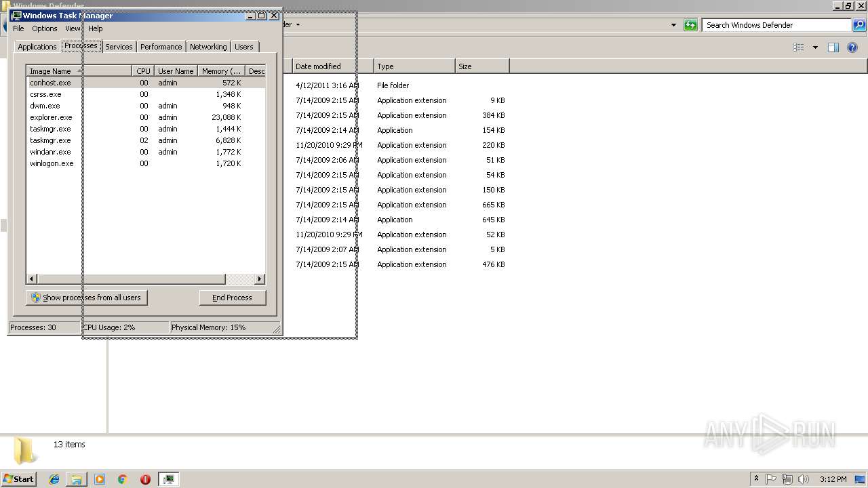Open the Start menu
Viewport: 868px width, 488px height.
point(18,479)
